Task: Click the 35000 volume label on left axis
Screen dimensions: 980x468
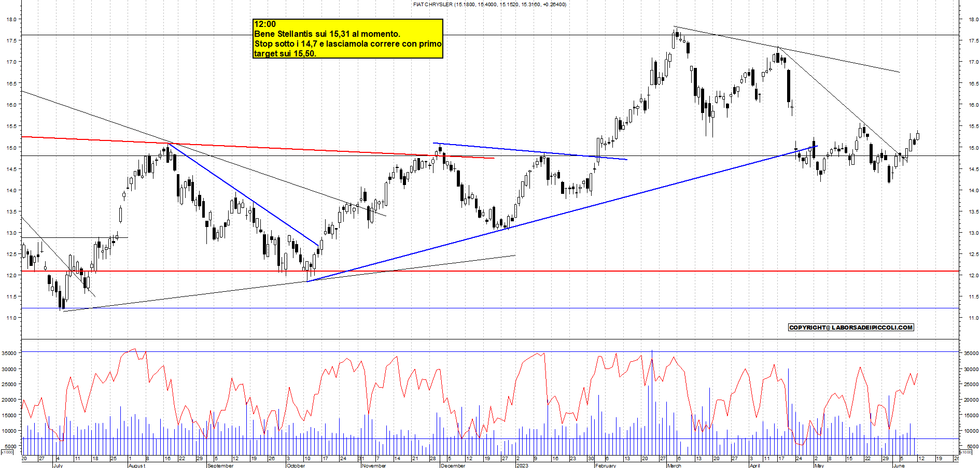Action: (x=9, y=353)
